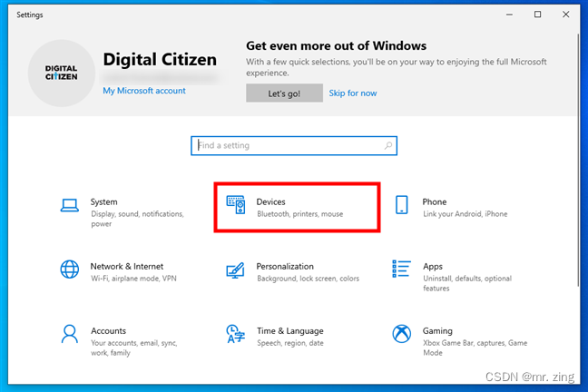The image size is (588, 392).
Task: Click the Network & Internet globe icon
Action: pos(70,269)
